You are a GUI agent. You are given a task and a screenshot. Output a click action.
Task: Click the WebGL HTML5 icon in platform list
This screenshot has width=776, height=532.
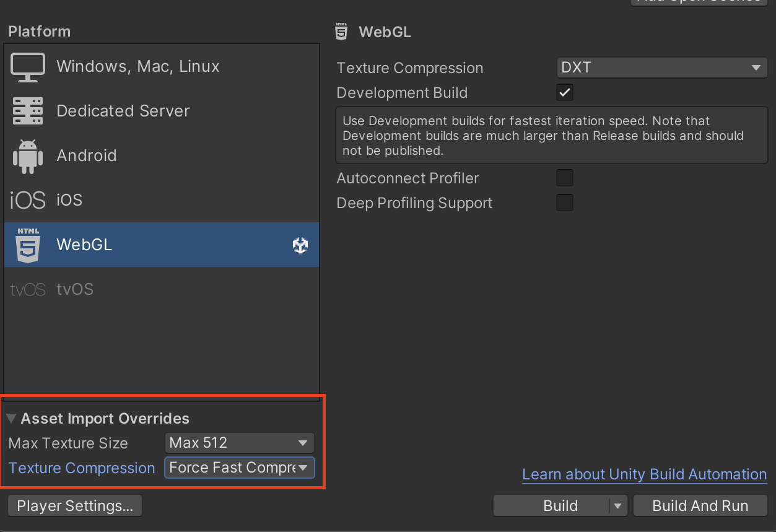[x=28, y=245]
